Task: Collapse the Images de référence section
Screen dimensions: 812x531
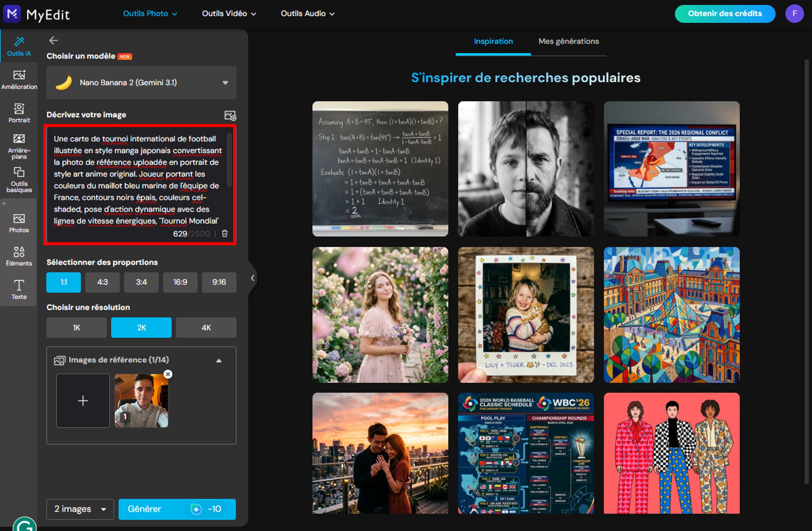Action: tap(219, 360)
